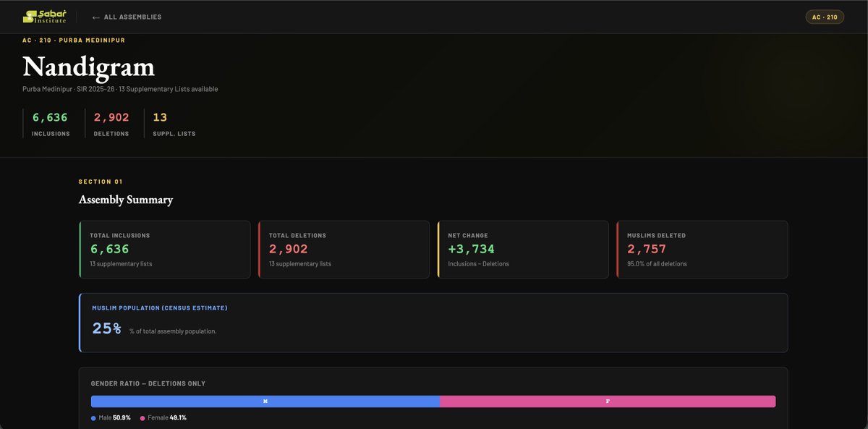
Task: Click the blue male segment of gender bar
Action: (265, 402)
